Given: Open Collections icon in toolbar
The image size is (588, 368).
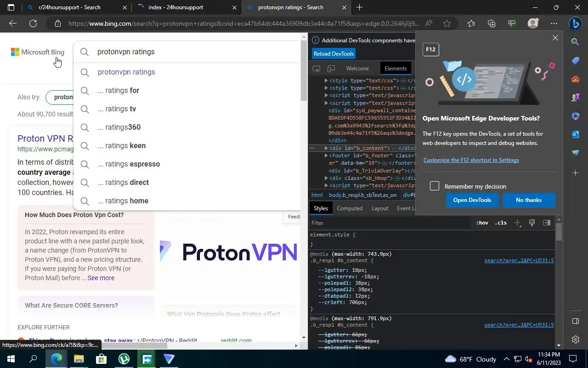Looking at the screenshot, I should coord(492,23).
